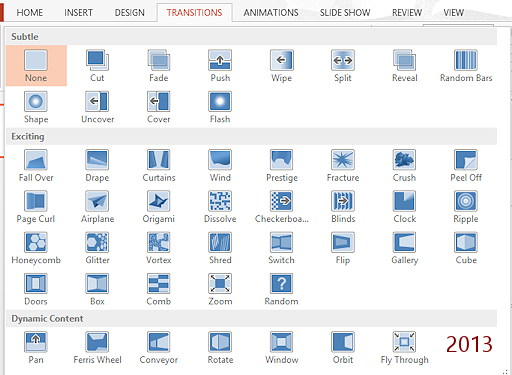Apply the Crush transition
Image resolution: width=512 pixels, height=375 pixels.
point(404,165)
